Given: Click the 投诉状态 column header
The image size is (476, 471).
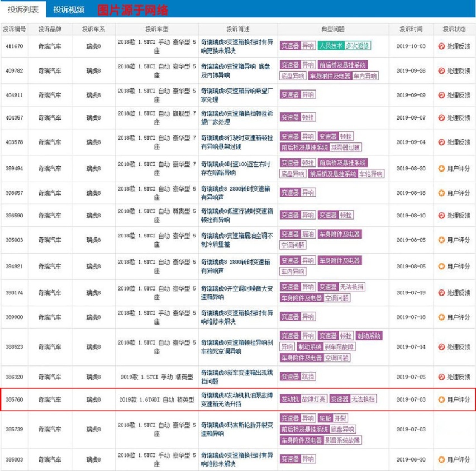Looking at the screenshot, I should 454,29.
